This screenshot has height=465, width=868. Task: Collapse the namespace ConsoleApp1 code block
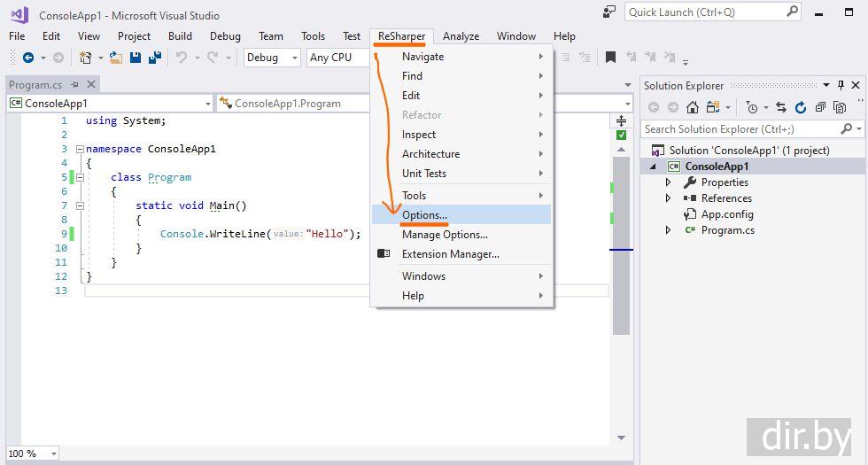[80, 150]
